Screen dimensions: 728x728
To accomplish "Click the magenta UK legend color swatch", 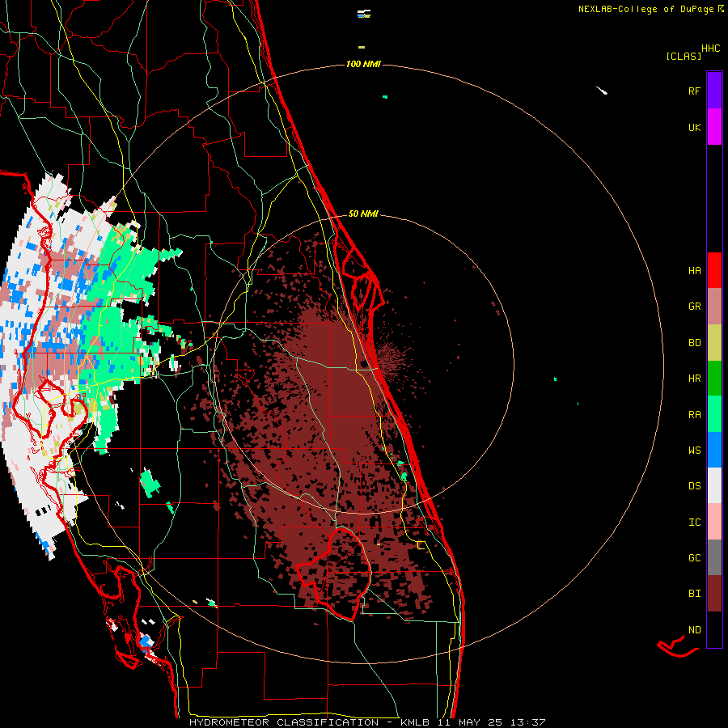I will (714, 127).
